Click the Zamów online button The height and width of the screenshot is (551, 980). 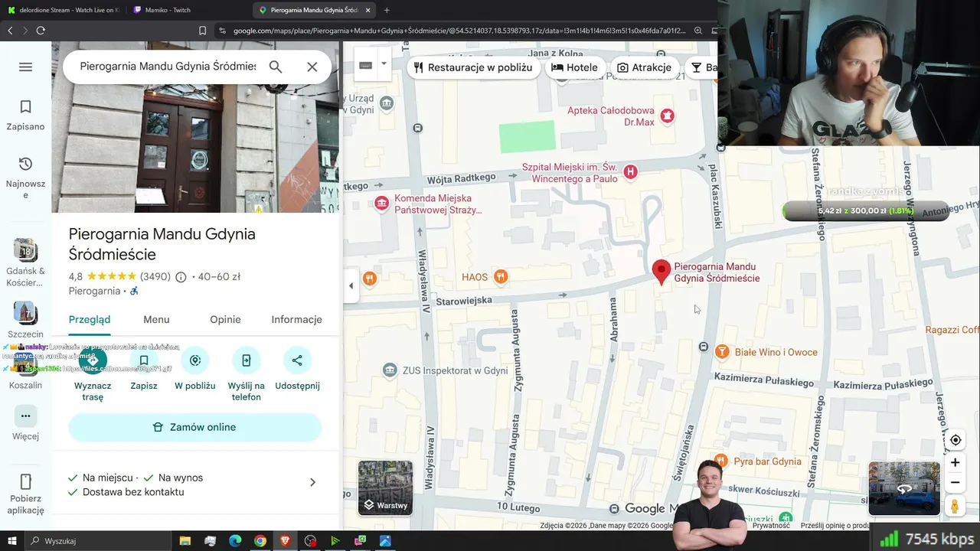pyautogui.click(x=195, y=427)
